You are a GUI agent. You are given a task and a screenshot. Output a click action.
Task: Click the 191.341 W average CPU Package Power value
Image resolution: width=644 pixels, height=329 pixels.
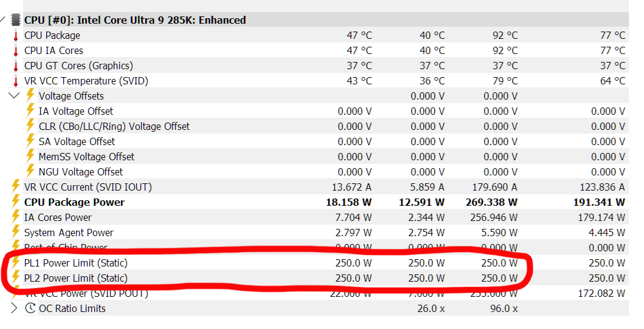(599, 203)
